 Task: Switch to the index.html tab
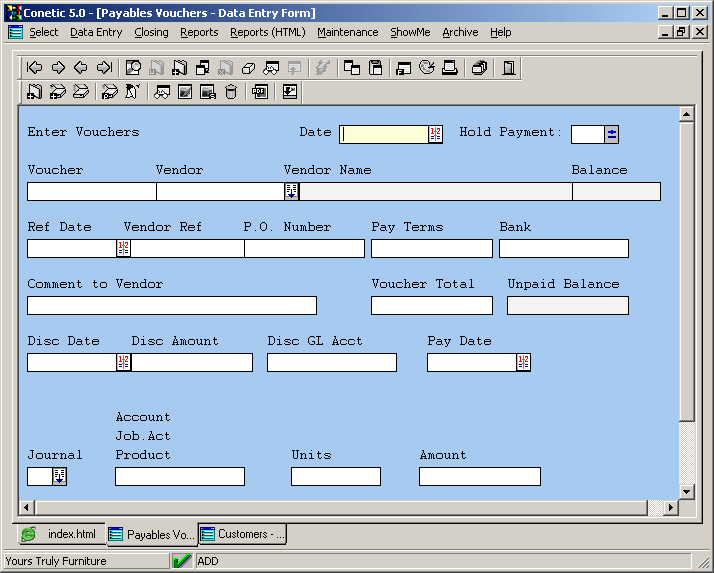pyautogui.click(x=59, y=534)
